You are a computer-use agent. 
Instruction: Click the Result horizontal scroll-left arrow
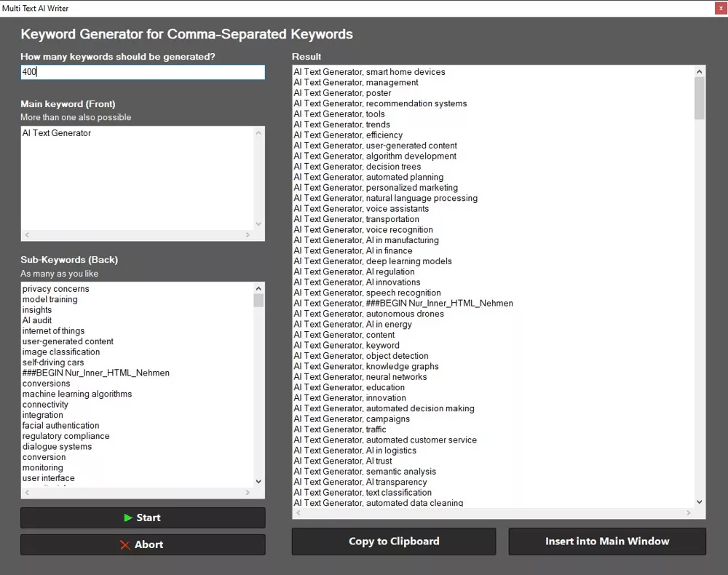(x=298, y=513)
